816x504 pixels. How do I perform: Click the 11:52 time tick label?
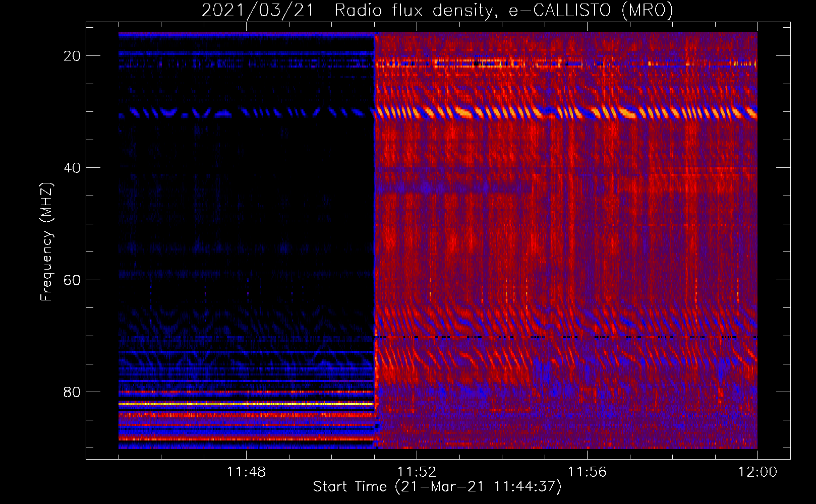417,472
